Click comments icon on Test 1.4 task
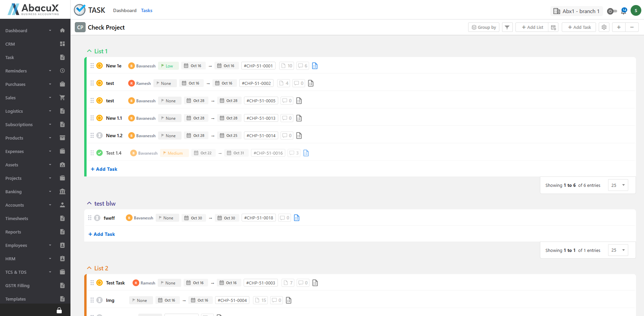Image resolution: width=644 pixels, height=316 pixels. click(294, 153)
